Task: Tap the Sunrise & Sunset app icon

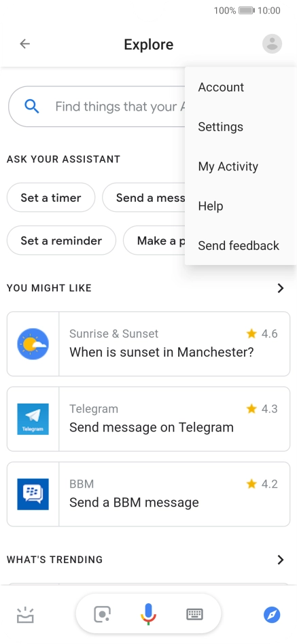Action: (x=33, y=344)
